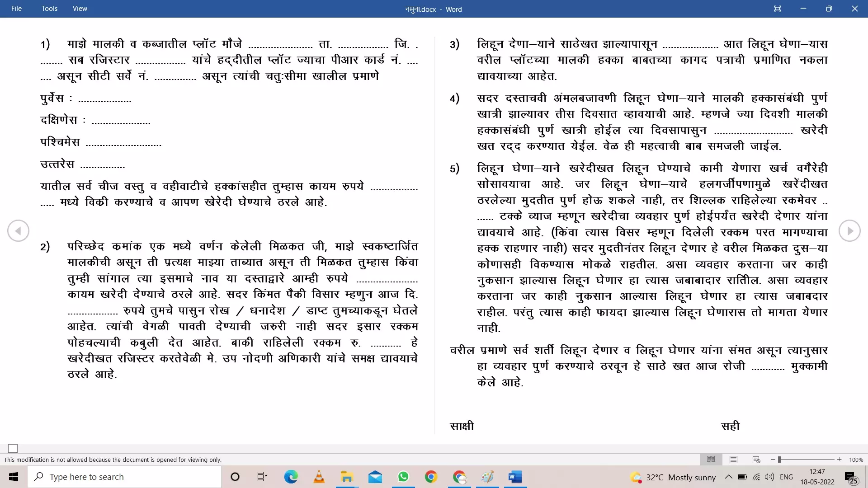868x488 pixels.
Task: Open the ENG language input selector
Action: (x=786, y=477)
